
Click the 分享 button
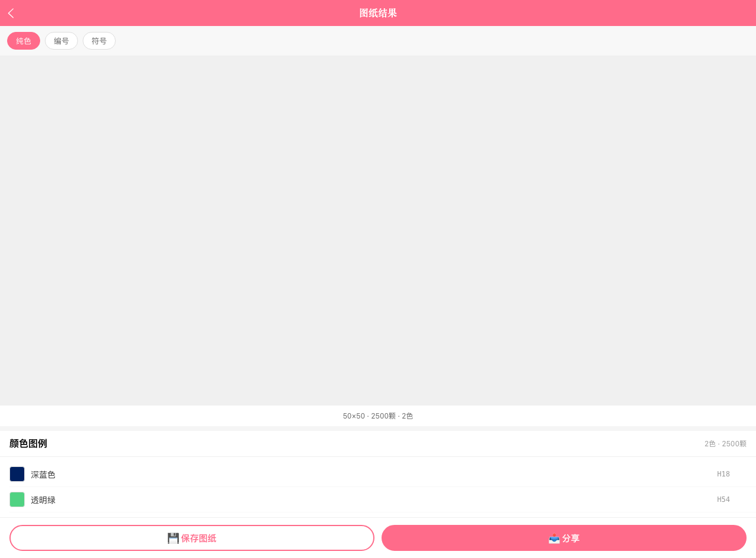click(x=564, y=538)
